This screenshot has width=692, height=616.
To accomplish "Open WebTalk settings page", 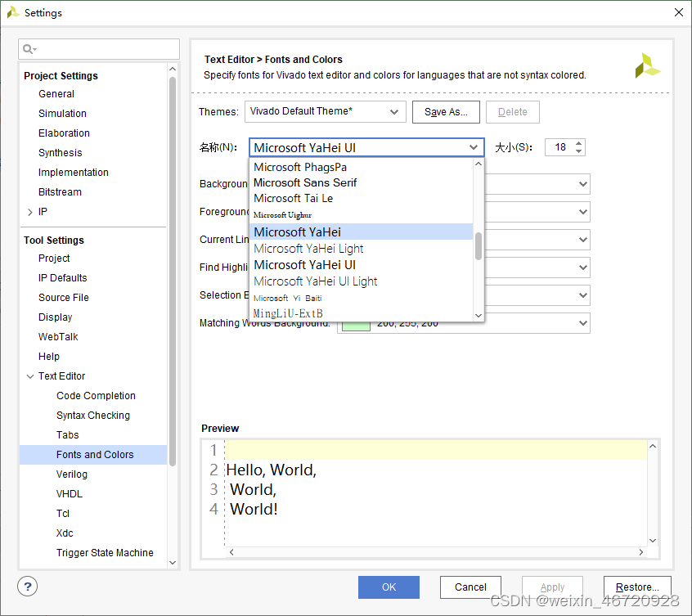I will tap(58, 337).
